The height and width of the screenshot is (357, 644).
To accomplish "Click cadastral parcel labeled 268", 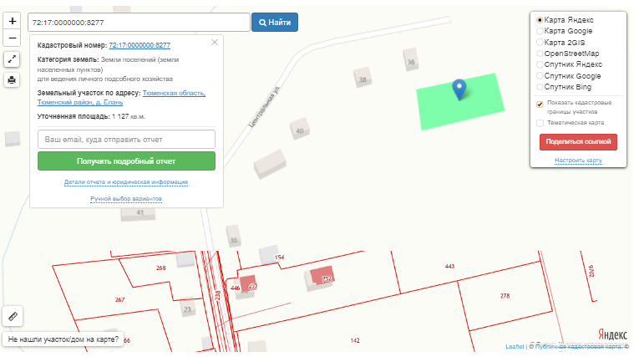I will (161, 268).
